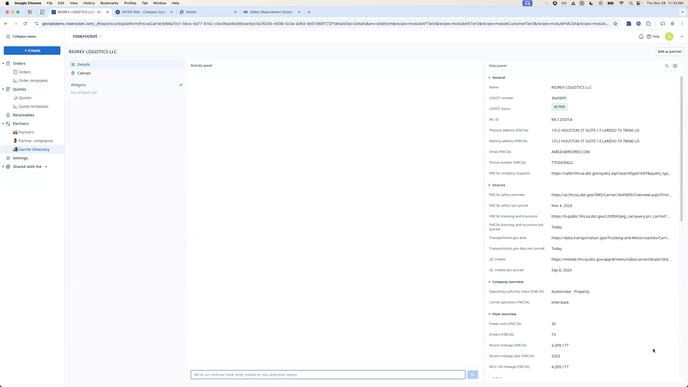Screen dimensions: 688x387
Task: Open FMCSA safety overview link
Action: pyautogui.click(x=611, y=195)
